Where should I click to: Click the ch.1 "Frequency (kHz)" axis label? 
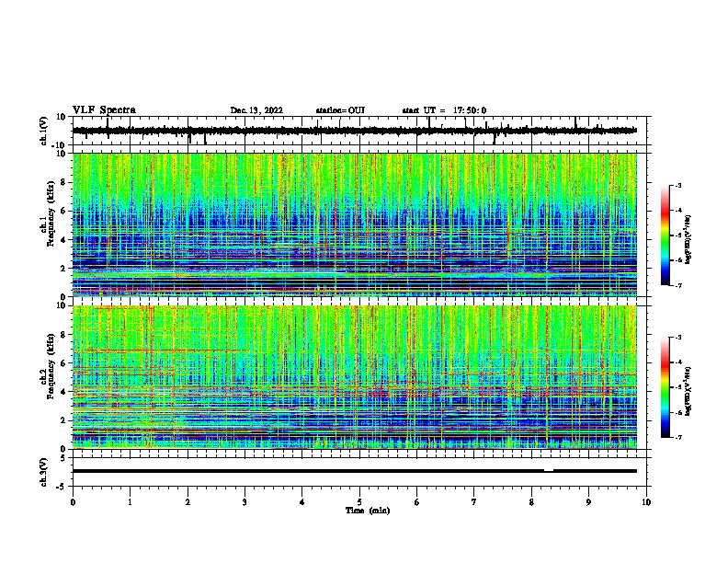click(x=51, y=213)
